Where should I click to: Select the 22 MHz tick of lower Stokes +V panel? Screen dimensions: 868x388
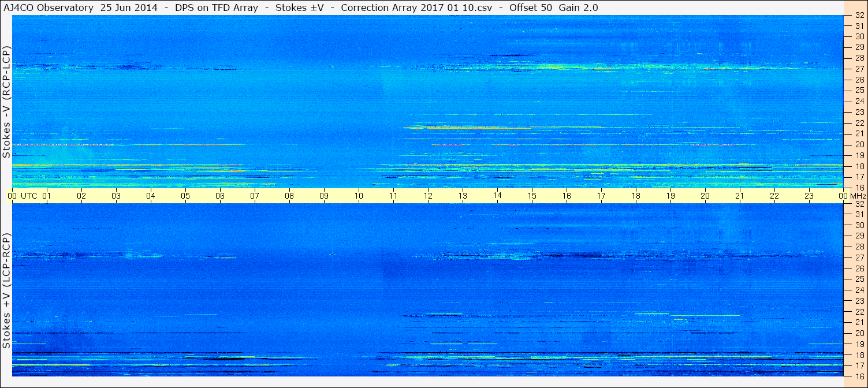pyautogui.click(x=859, y=312)
